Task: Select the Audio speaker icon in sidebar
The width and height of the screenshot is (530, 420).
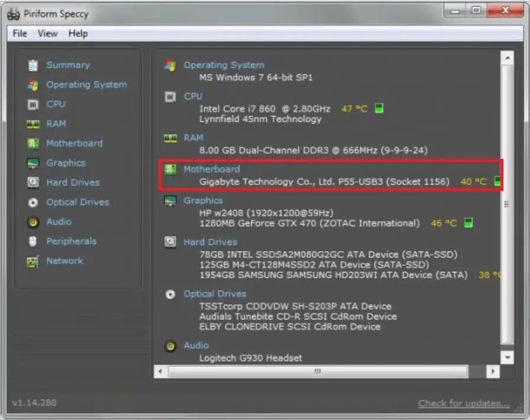Action: 33,222
